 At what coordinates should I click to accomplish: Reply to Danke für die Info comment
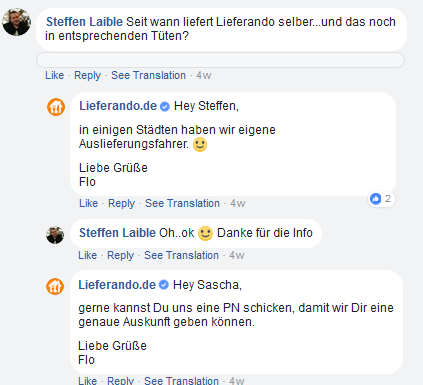tap(120, 255)
